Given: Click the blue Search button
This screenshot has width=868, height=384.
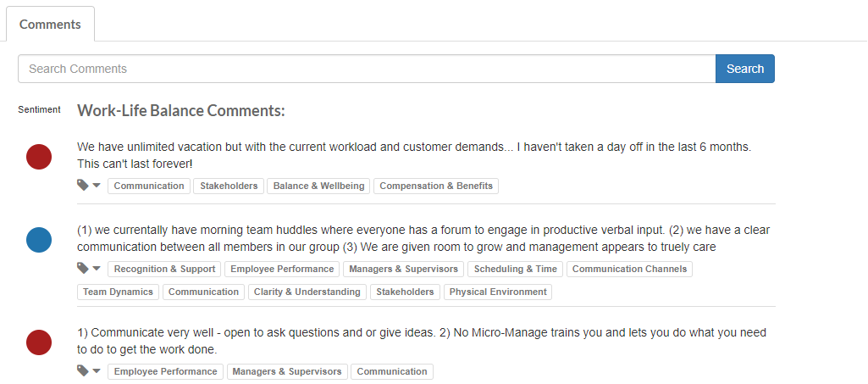Looking at the screenshot, I should click(745, 69).
